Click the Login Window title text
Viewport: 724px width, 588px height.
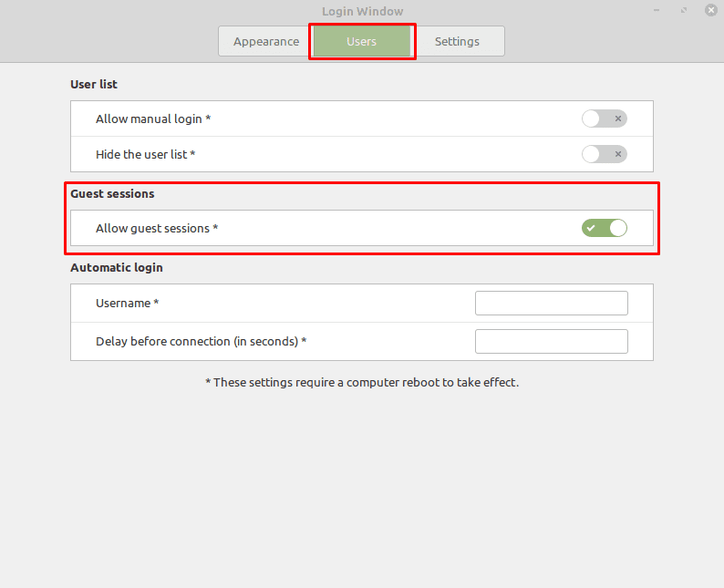(363, 12)
